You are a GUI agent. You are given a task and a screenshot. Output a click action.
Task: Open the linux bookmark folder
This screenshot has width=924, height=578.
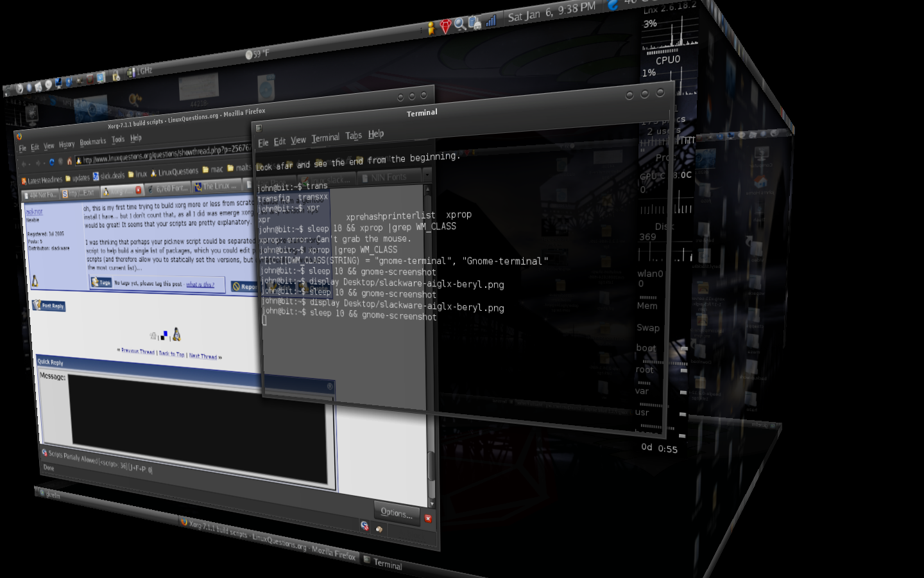tap(138, 174)
